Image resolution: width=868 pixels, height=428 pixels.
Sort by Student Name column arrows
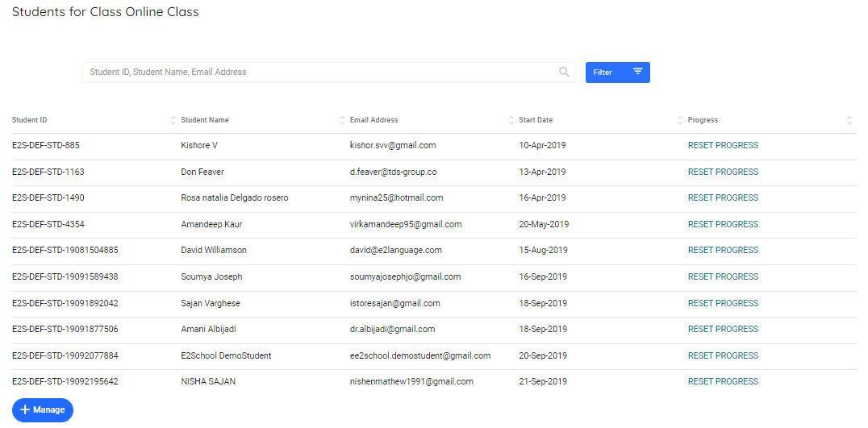pyautogui.click(x=342, y=120)
